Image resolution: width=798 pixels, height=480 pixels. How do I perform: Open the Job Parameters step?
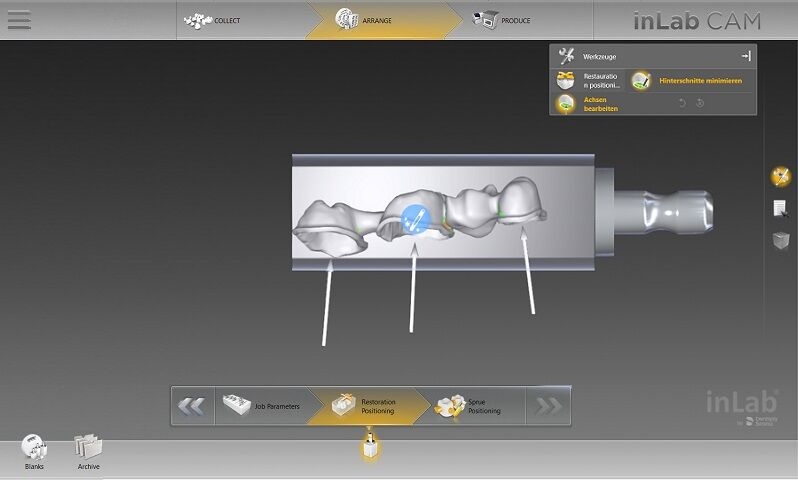pyautogui.click(x=262, y=406)
